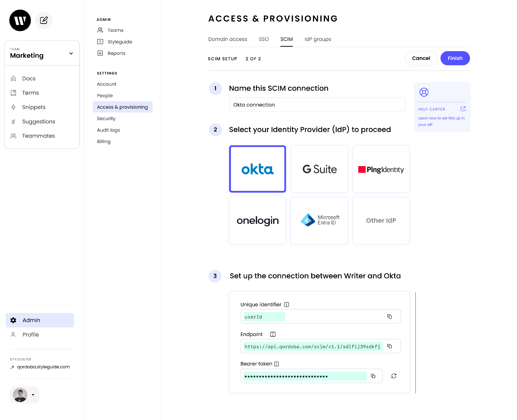Click the Admin gear icon
Image resolution: width=517 pixels, height=420 pixels.
pos(13,320)
